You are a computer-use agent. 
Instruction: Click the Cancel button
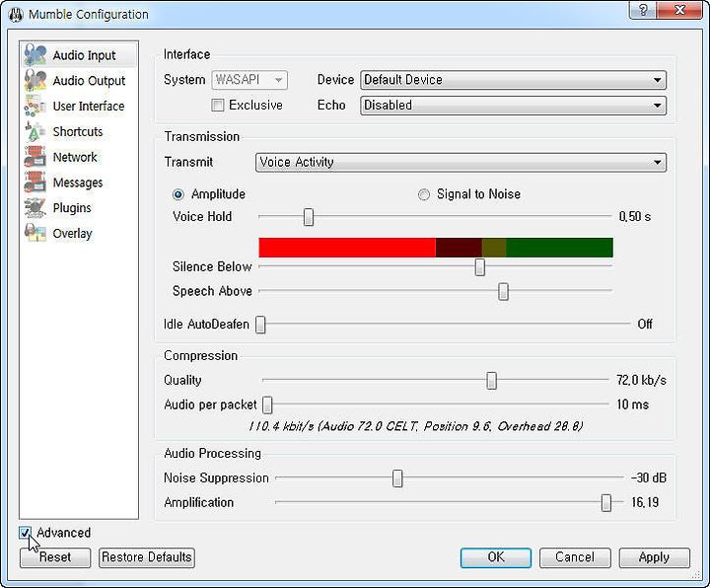[575, 557]
